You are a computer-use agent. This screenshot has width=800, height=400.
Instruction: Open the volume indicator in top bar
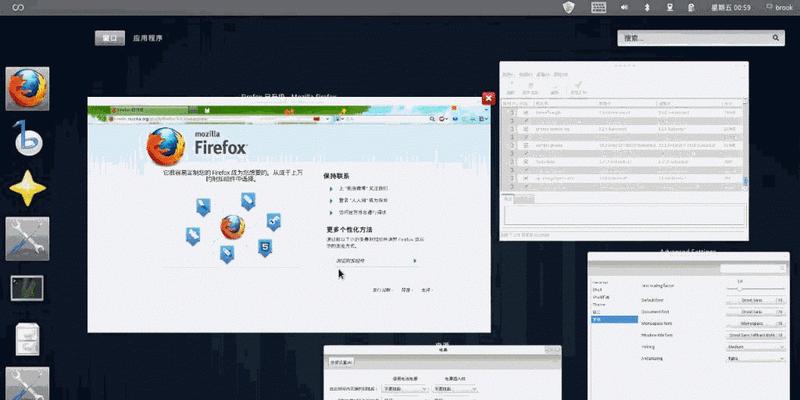pyautogui.click(x=624, y=7)
